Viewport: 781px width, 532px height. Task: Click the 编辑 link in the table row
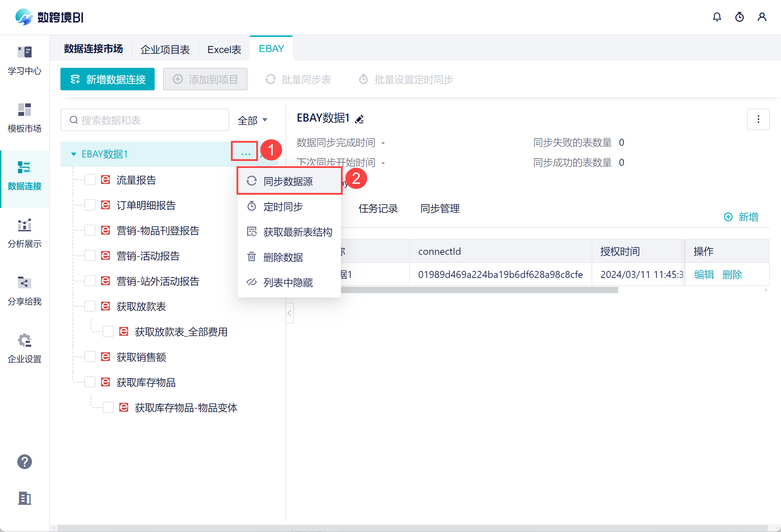704,274
